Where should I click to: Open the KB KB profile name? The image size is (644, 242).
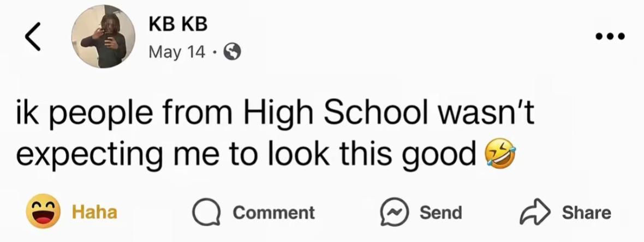coord(178,25)
